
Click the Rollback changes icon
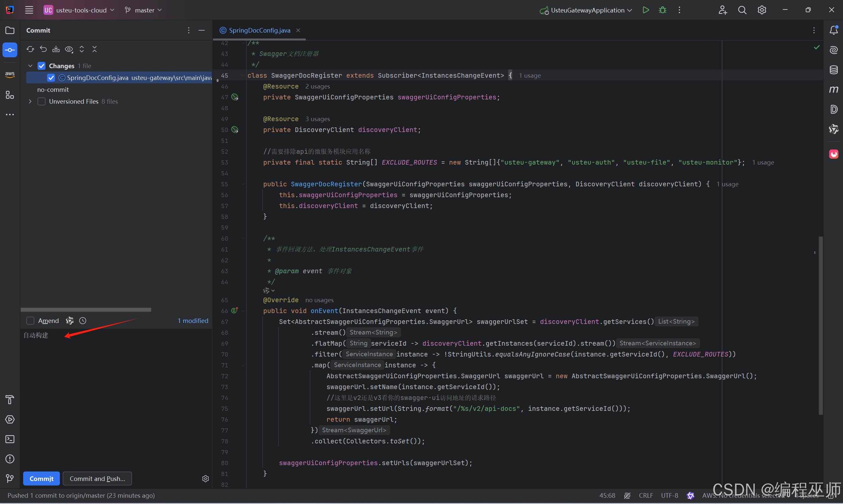click(x=43, y=49)
